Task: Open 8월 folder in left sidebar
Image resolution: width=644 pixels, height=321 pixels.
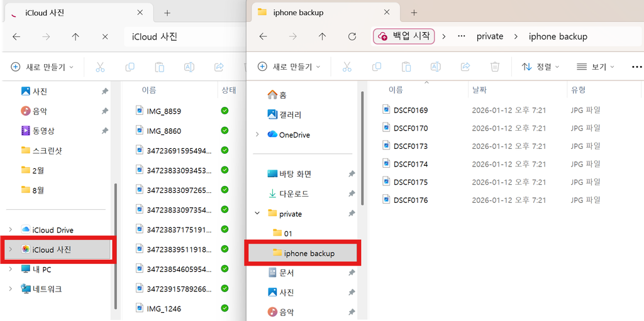Action: click(32, 190)
